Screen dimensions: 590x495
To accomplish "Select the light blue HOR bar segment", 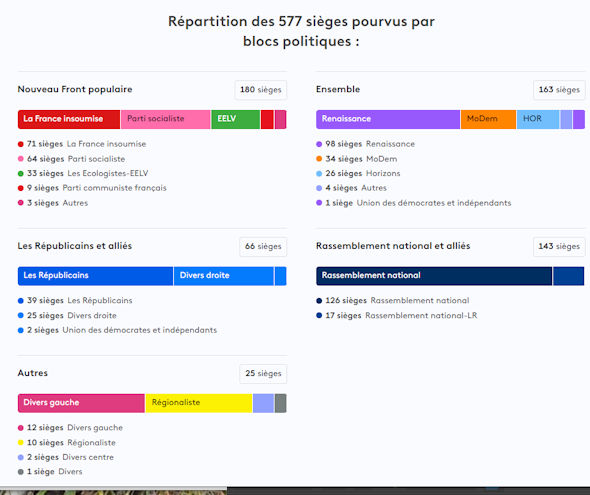I will (x=538, y=119).
